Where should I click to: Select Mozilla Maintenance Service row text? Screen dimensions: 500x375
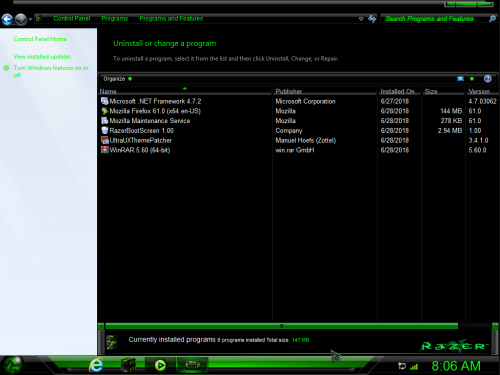point(150,121)
